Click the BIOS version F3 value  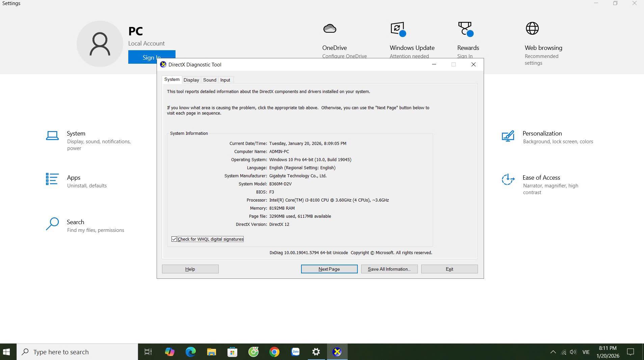pos(272,192)
